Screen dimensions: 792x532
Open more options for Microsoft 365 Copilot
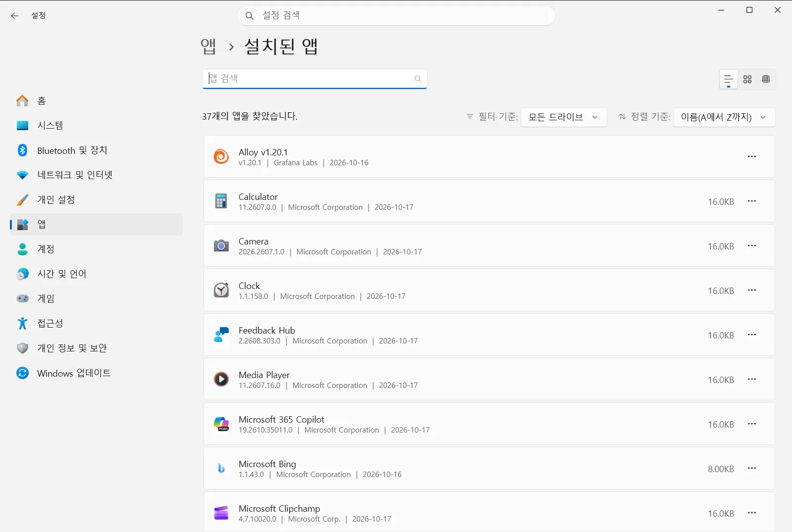(752, 424)
